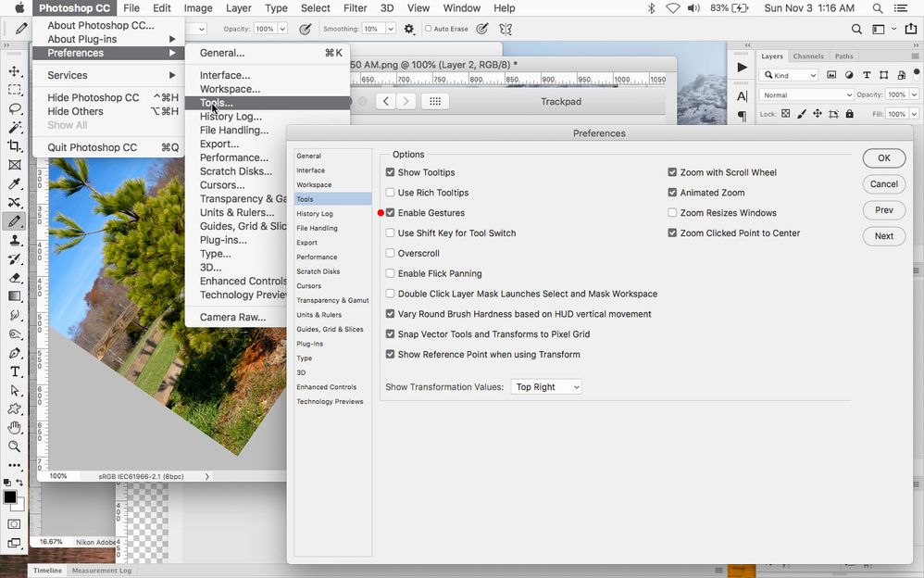Open smoothing options gear icon
This screenshot has height=578, width=924.
[x=409, y=29]
